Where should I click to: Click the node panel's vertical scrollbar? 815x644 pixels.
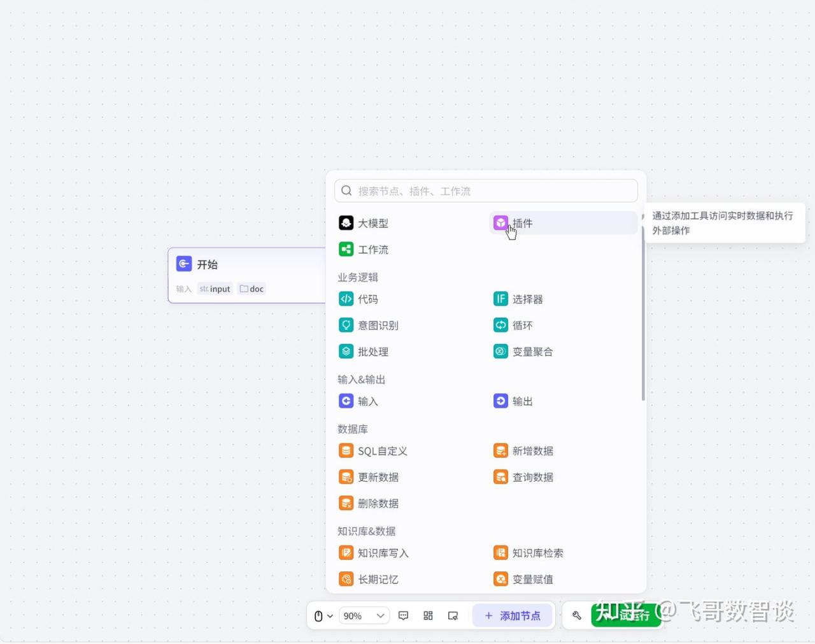(x=643, y=312)
